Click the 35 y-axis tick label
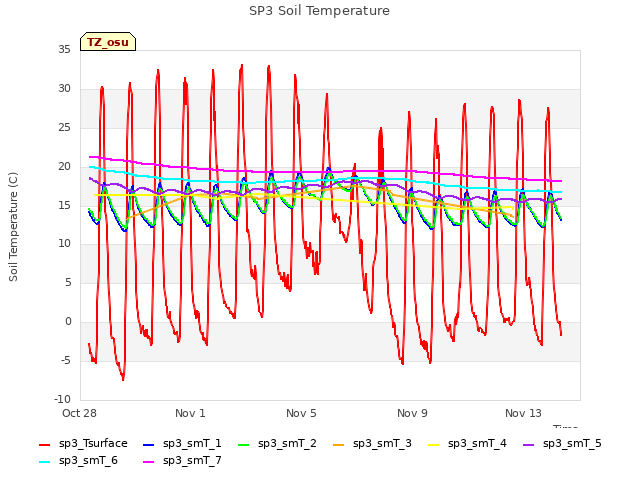640x480 pixels. point(64,49)
